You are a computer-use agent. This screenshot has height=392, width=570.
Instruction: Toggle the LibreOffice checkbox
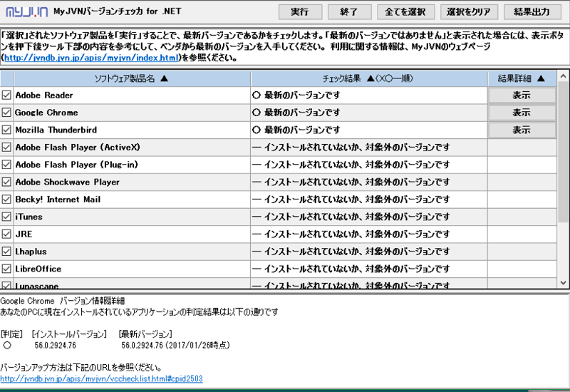[x=6, y=269]
